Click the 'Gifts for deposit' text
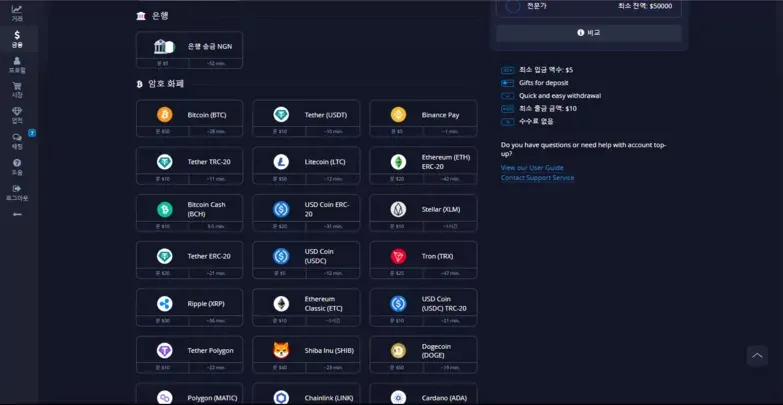This screenshot has width=783, height=405. click(543, 83)
